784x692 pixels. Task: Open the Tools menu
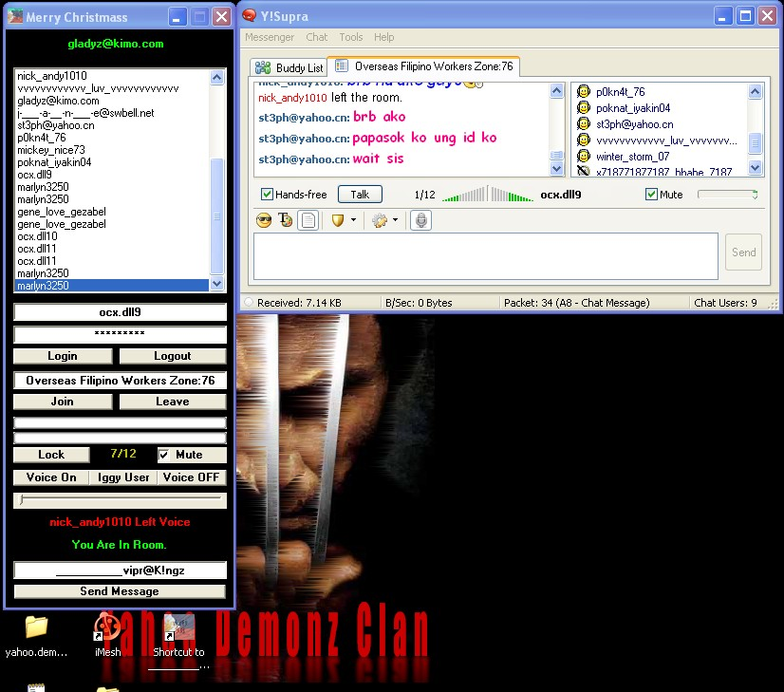(350, 37)
